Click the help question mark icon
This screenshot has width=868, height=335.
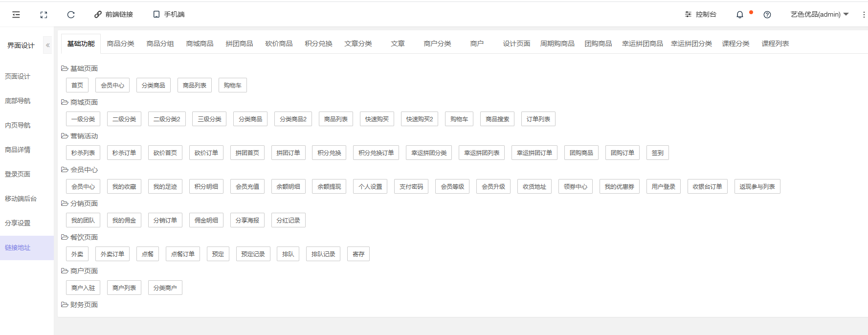[x=767, y=15]
